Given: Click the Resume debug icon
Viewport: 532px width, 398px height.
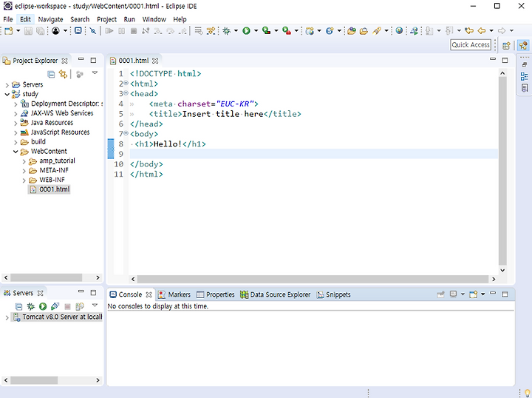Looking at the screenshot, I should 109,31.
